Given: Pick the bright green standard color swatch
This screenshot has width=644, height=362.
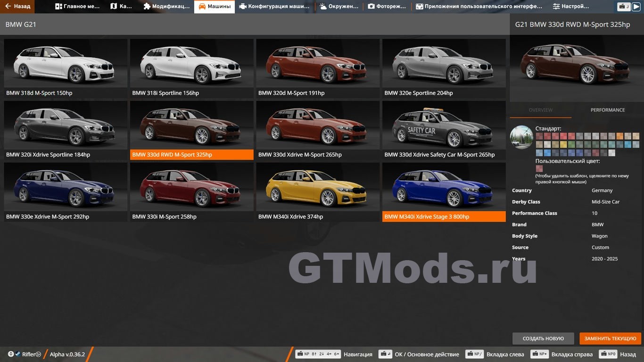Looking at the screenshot, I should tap(571, 144).
